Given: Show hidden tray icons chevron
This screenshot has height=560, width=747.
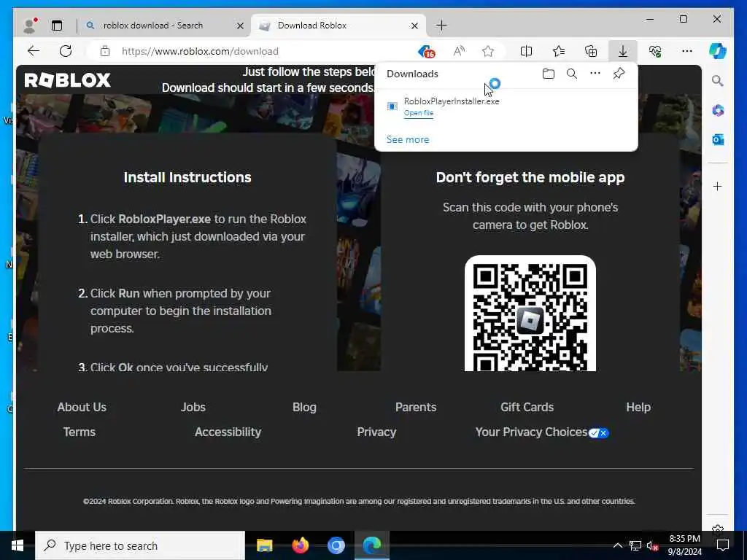Looking at the screenshot, I should click(x=617, y=545).
